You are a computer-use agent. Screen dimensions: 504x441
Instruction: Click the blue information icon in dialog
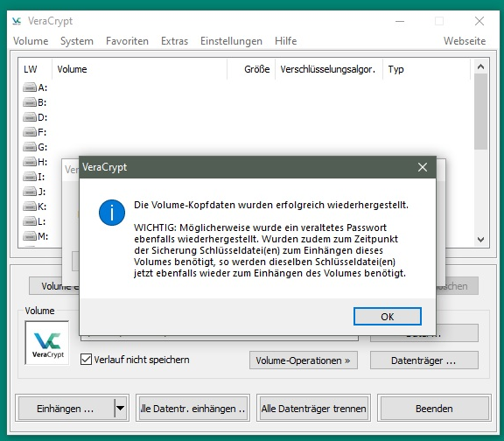[x=112, y=213]
